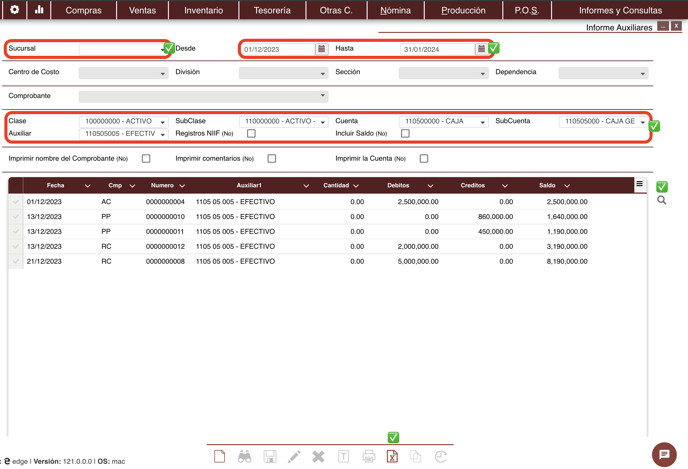This screenshot has height=469, width=688.
Task: Open the Tesorería menu
Action: click(x=272, y=10)
